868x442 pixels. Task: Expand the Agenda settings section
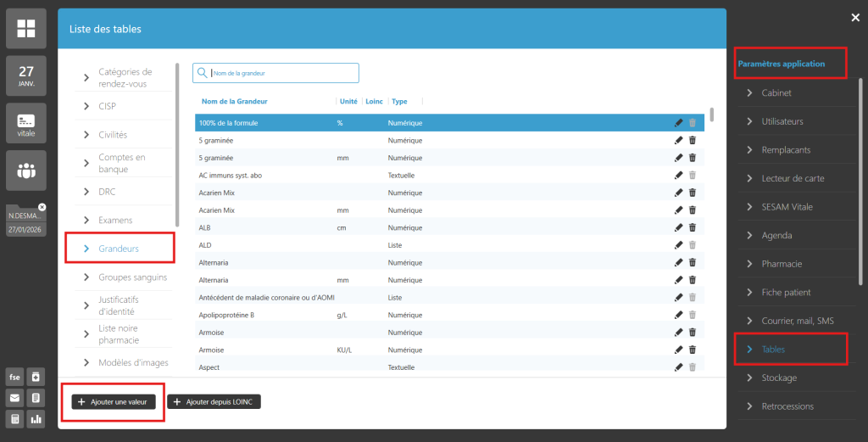[x=776, y=235]
